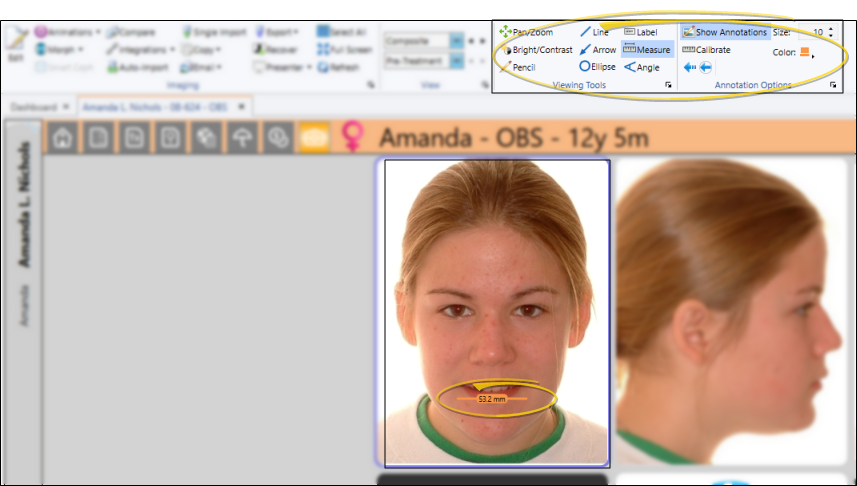Choose the Angle measurement tool
The image size is (857, 486).
click(642, 67)
